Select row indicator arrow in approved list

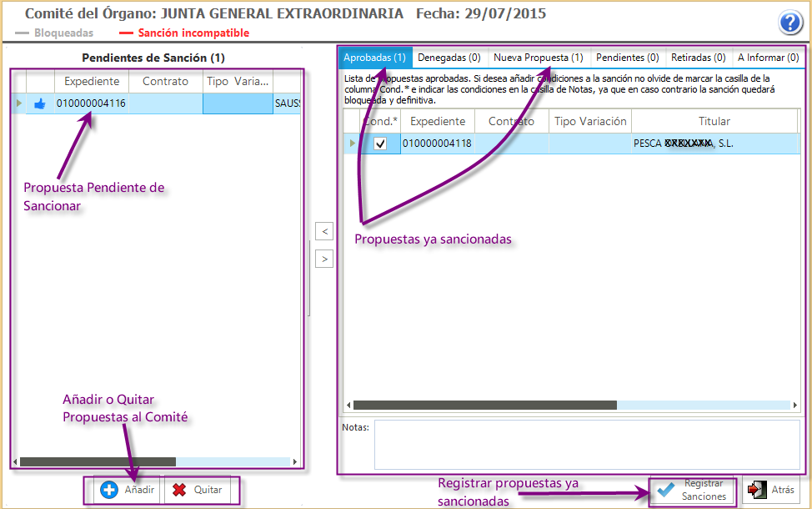tap(353, 144)
